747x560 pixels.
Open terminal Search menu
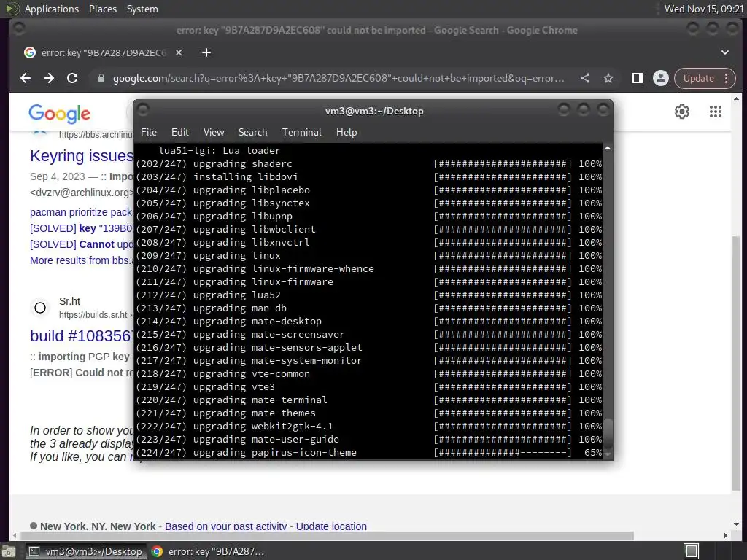252,132
